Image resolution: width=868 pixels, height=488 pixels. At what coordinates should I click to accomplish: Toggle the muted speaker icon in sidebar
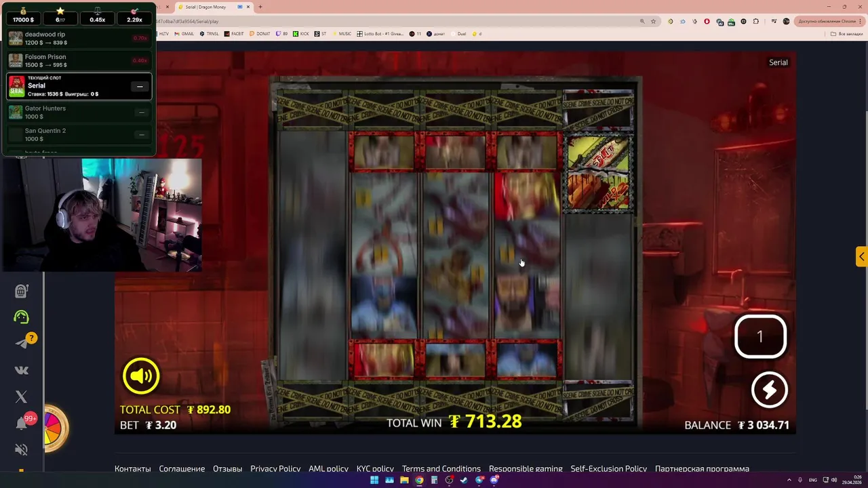(21, 449)
